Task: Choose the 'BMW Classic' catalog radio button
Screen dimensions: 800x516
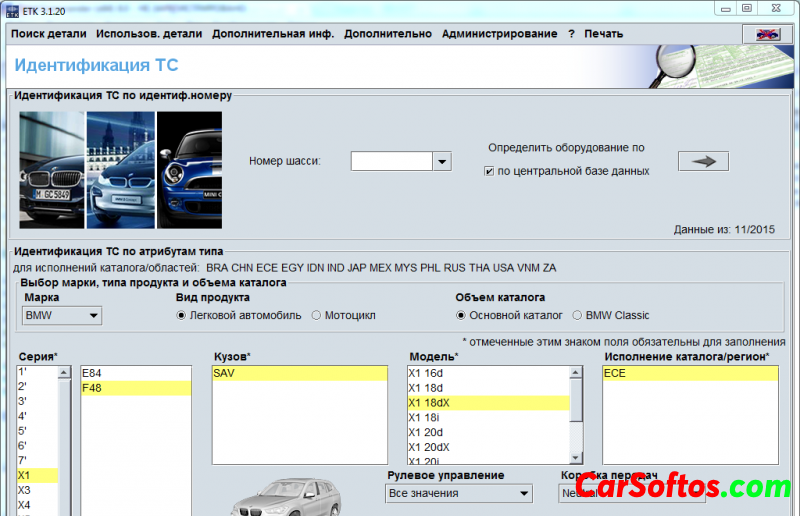Action: pos(577,316)
